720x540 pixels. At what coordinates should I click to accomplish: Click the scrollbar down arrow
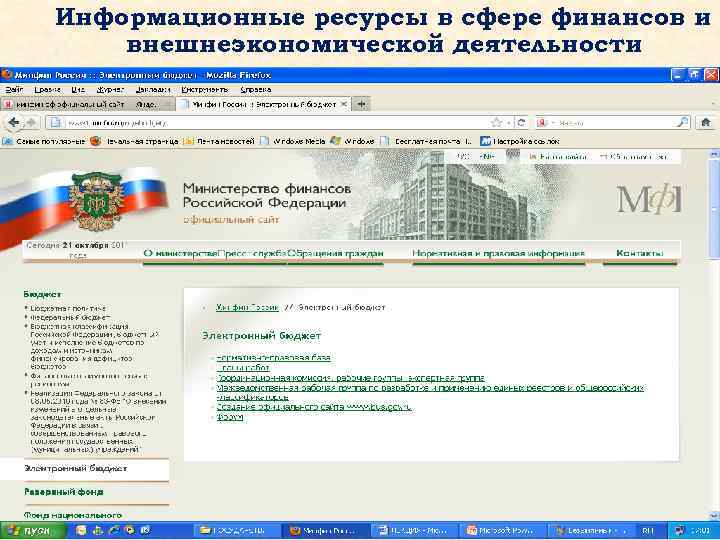[x=714, y=516]
